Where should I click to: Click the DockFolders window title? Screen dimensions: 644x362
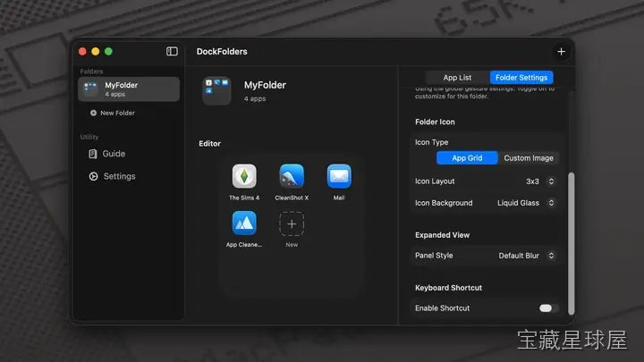222,52
